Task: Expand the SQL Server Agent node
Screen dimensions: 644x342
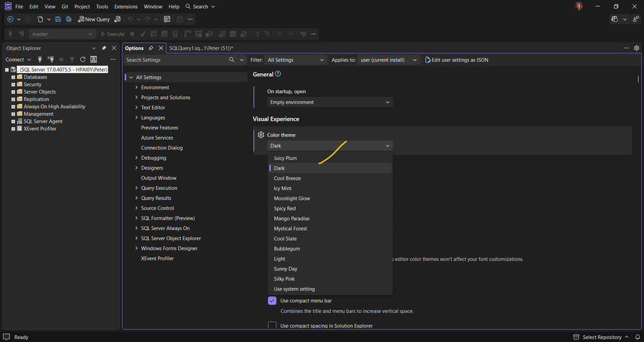Action: click(x=13, y=121)
